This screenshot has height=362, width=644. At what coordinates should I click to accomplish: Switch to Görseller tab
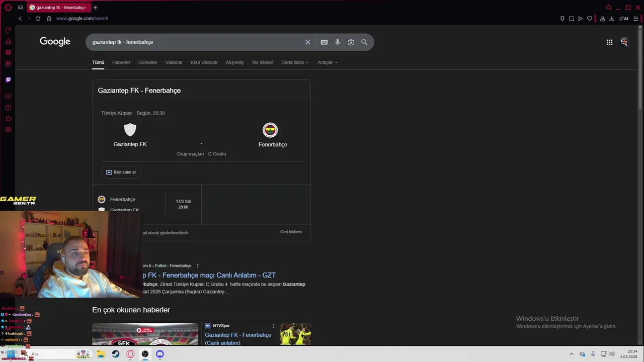coord(147,62)
